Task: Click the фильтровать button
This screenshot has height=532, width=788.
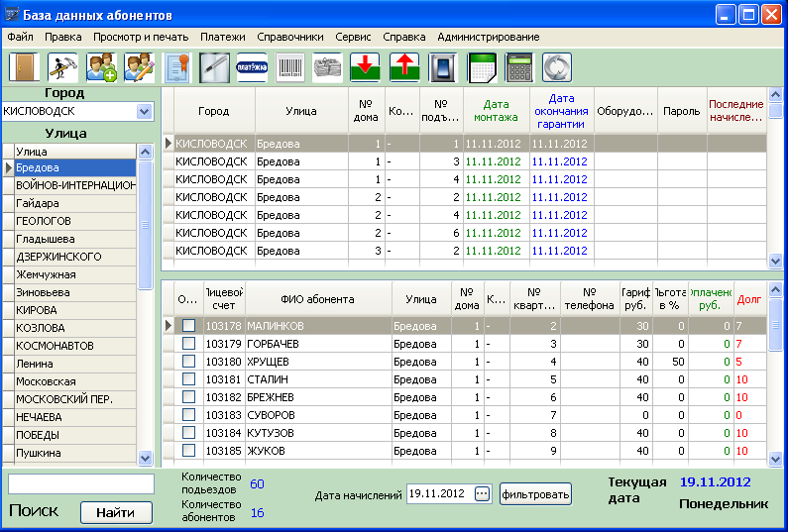Action: point(535,494)
